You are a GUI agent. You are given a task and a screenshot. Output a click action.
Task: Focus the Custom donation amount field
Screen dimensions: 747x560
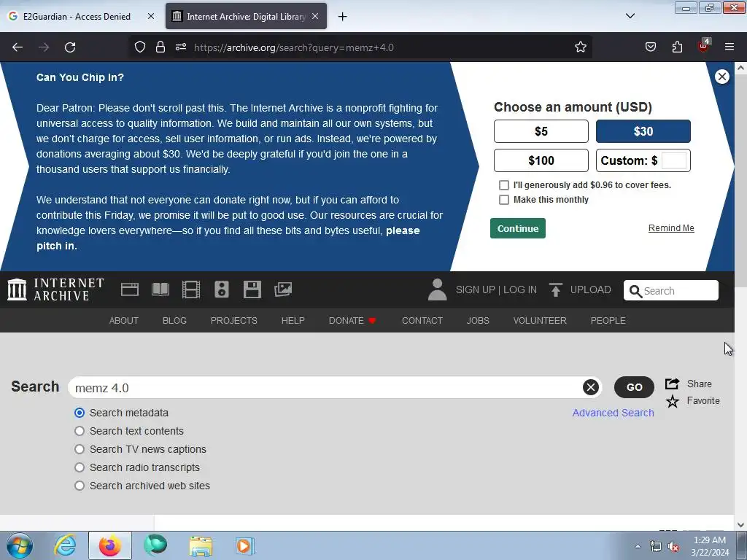(674, 160)
